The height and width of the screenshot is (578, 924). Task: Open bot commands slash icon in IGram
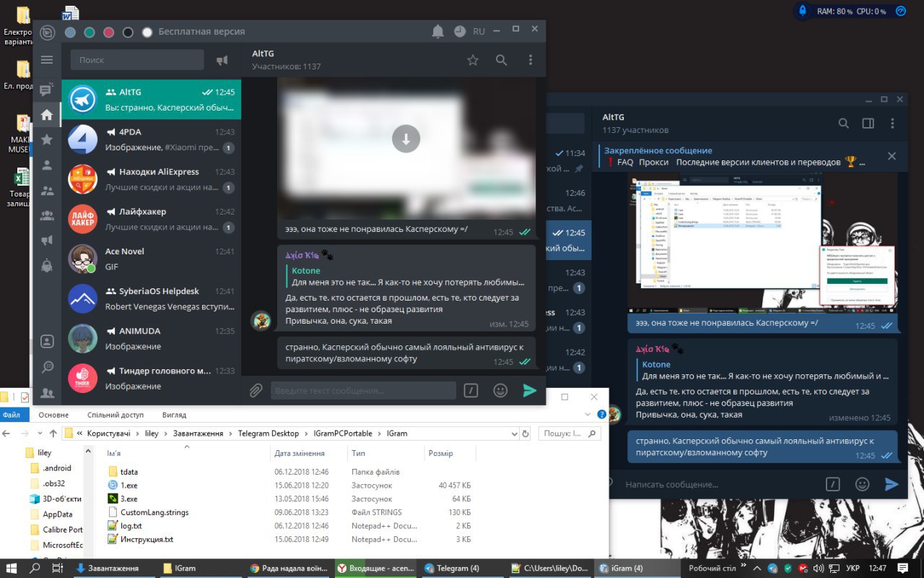tap(471, 391)
